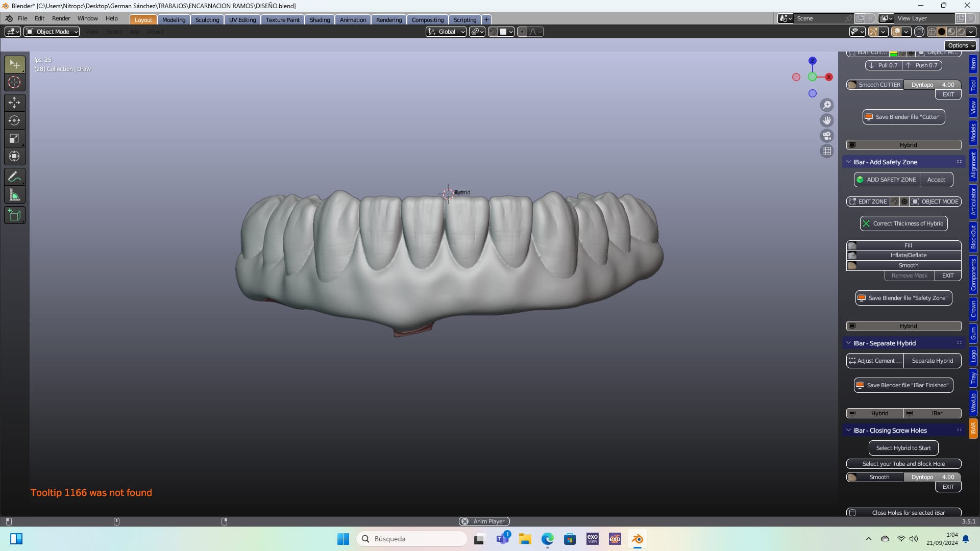Open the Object Mode dropdown
Image resolution: width=980 pixels, height=551 pixels.
[x=52, y=32]
